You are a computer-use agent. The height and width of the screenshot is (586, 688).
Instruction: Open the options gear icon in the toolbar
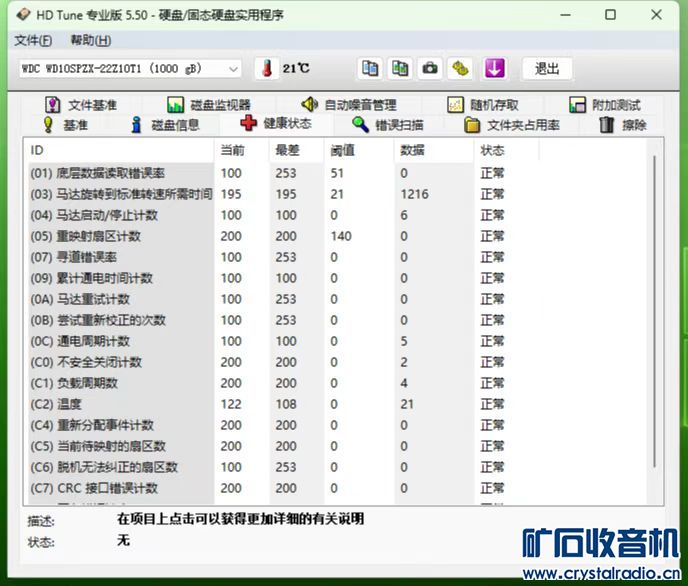[460, 68]
